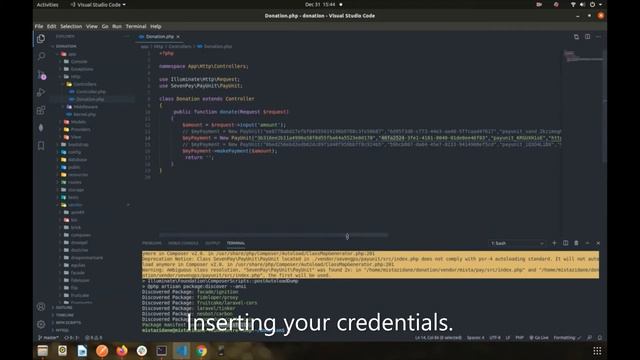The height and width of the screenshot is (360, 640).
Task: Open the Help menu
Action: point(156,26)
